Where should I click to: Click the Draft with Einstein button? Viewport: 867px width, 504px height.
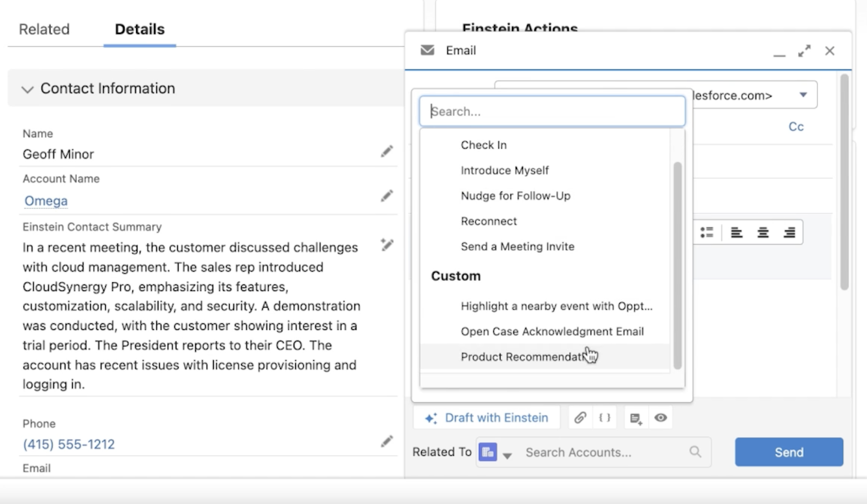click(486, 418)
